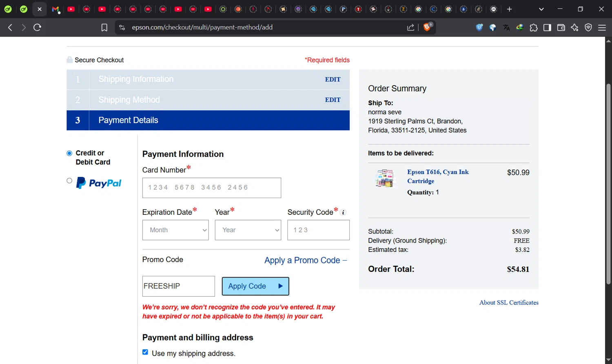Close the current tab with the X

pos(40,9)
